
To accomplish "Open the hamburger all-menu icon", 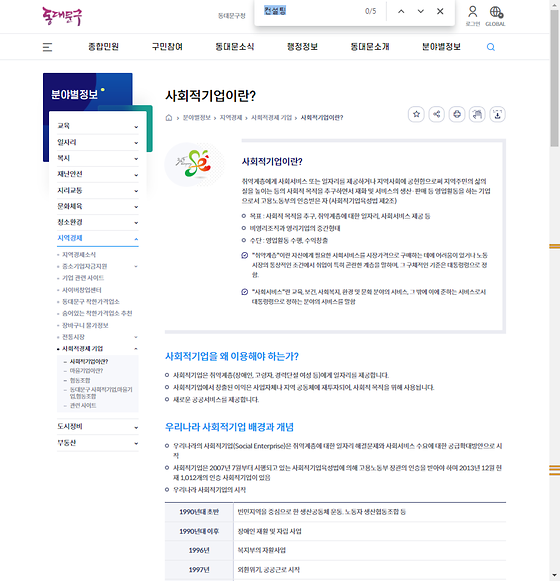I will tap(47, 47).
